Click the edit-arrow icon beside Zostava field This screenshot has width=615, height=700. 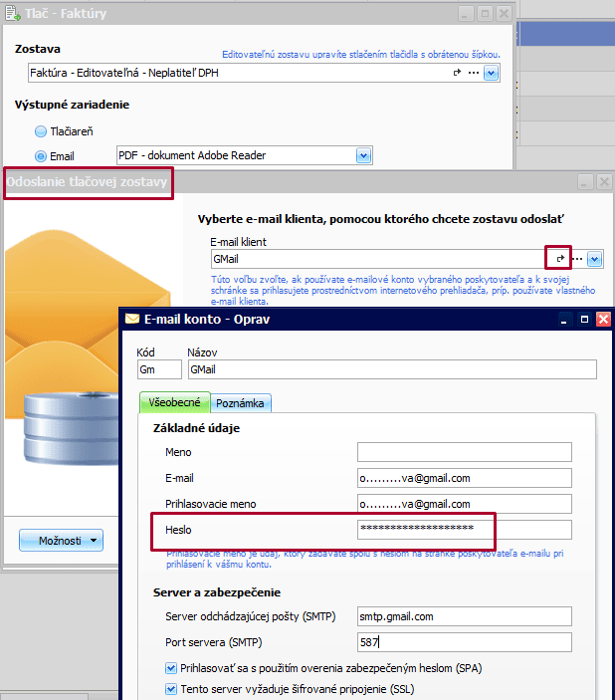pyautogui.click(x=458, y=73)
